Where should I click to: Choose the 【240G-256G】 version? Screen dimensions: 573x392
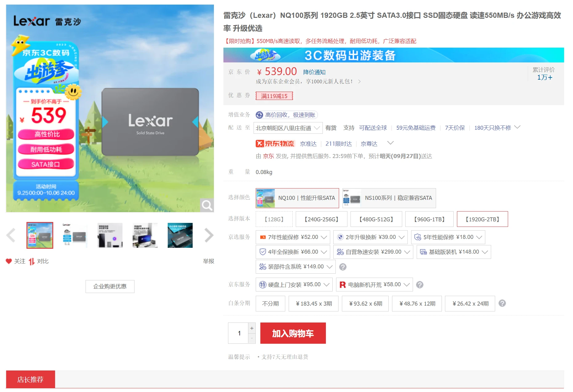pos(321,219)
